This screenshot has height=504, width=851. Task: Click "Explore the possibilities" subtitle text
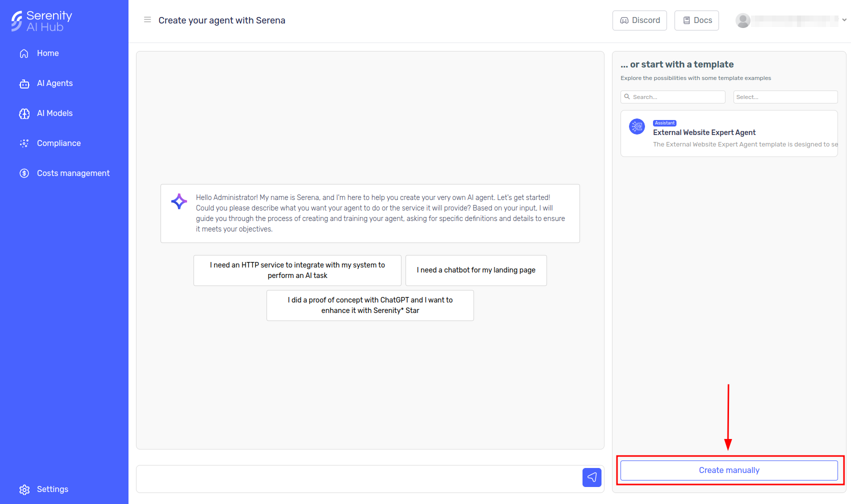pos(695,78)
